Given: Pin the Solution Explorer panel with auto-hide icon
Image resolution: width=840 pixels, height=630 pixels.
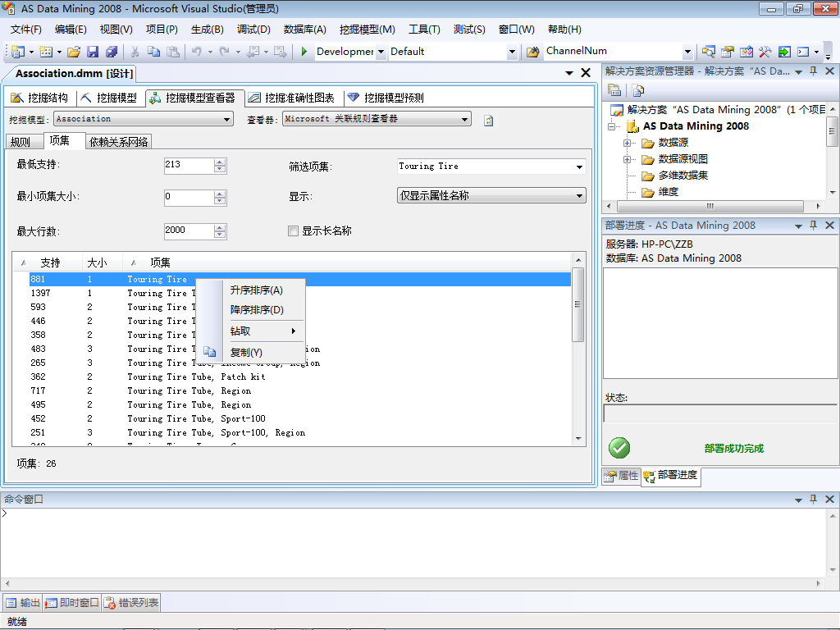Looking at the screenshot, I should 813,71.
